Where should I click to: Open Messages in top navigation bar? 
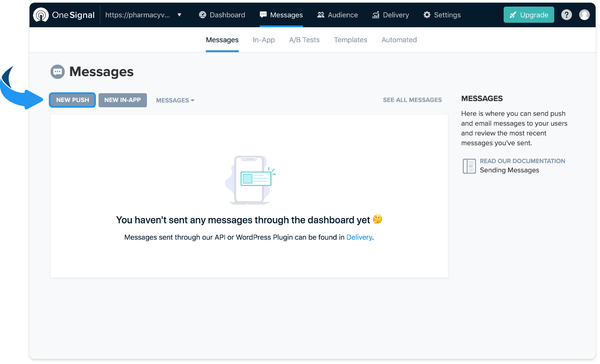tap(281, 15)
